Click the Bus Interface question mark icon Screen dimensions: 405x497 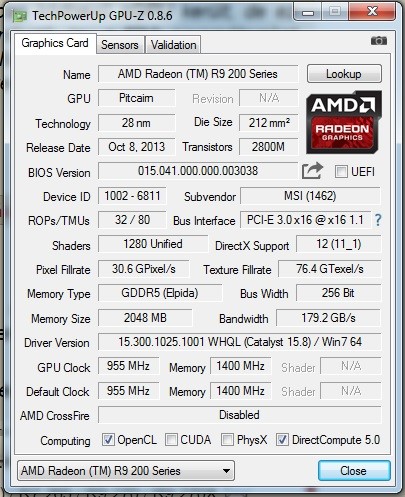[x=378, y=220]
